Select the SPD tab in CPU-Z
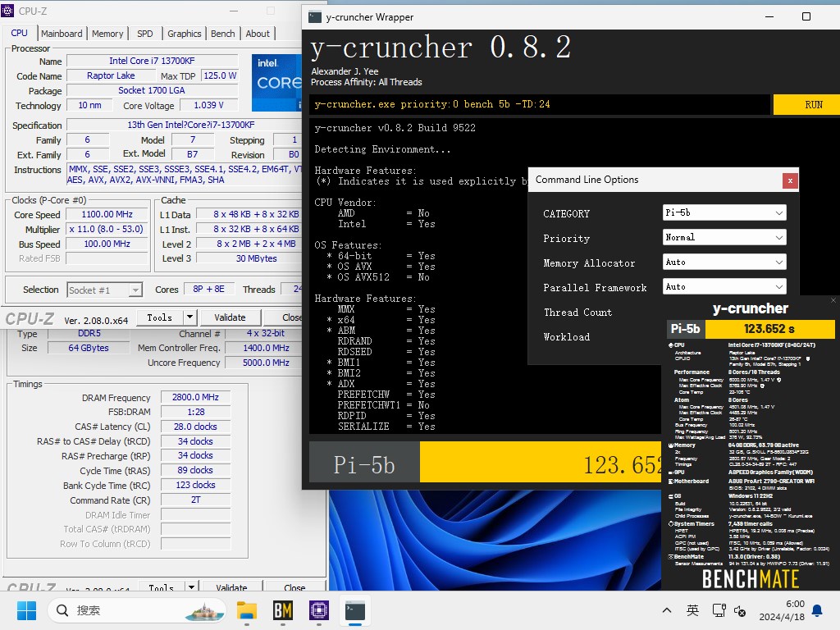 tap(144, 33)
